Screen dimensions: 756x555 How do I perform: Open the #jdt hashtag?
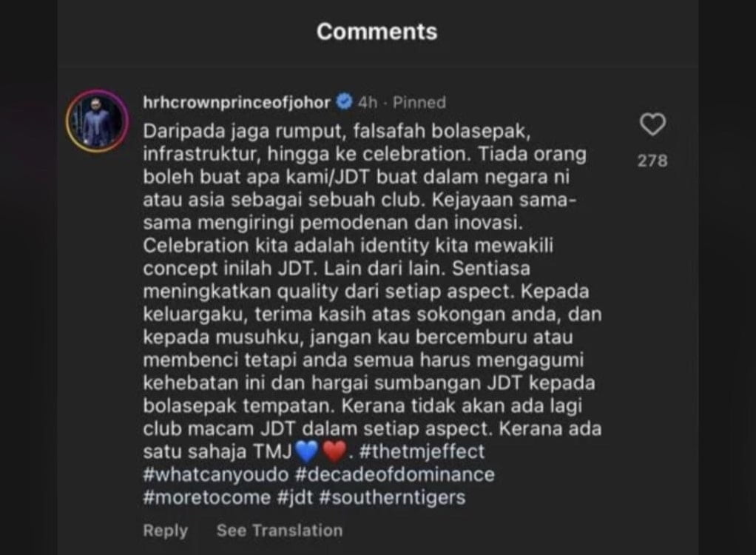[295, 497]
